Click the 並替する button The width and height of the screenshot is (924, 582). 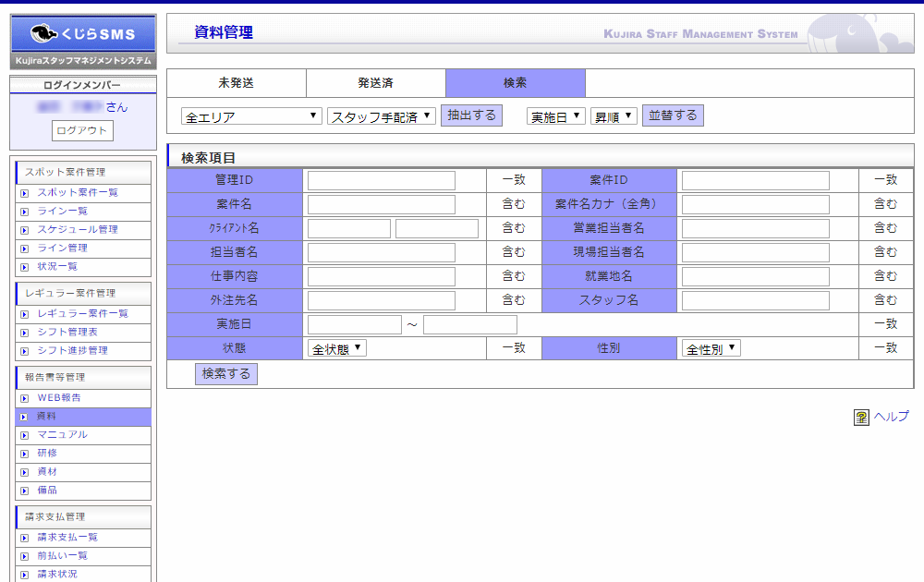673,115
